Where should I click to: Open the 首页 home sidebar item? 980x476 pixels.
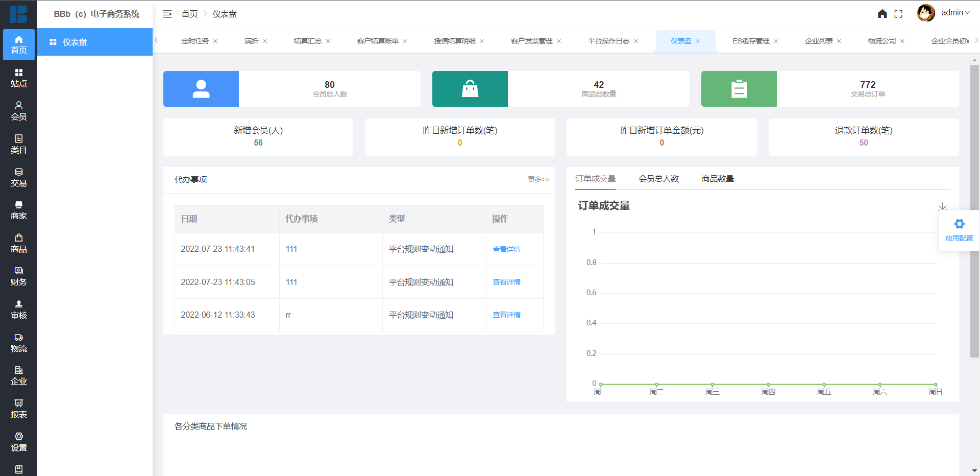point(19,45)
